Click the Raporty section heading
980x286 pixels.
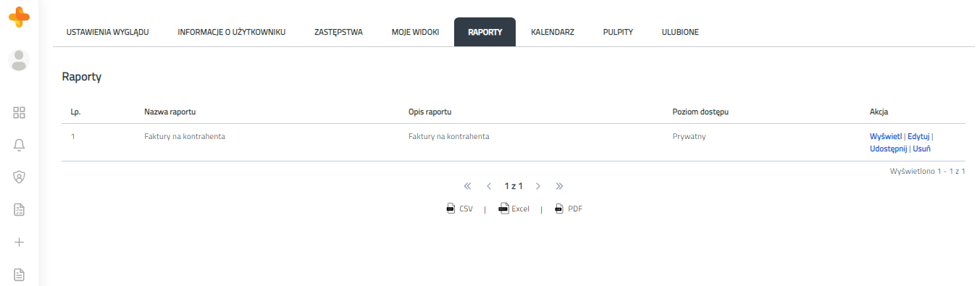click(82, 77)
